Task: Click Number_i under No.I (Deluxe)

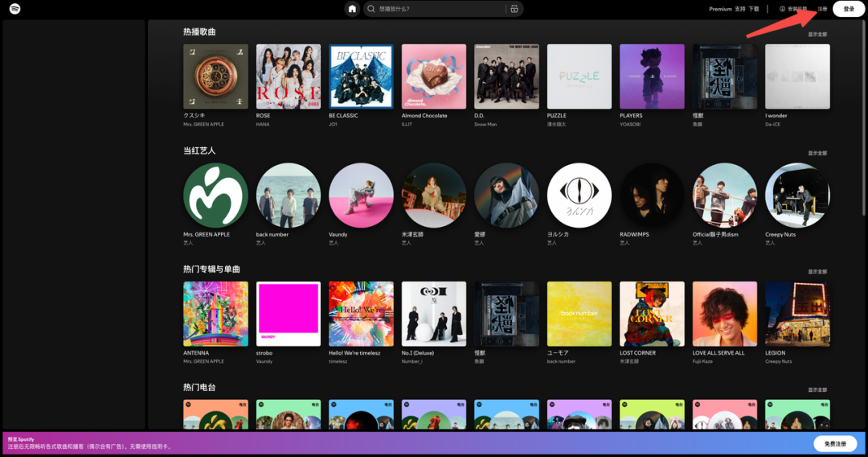Action: point(411,361)
